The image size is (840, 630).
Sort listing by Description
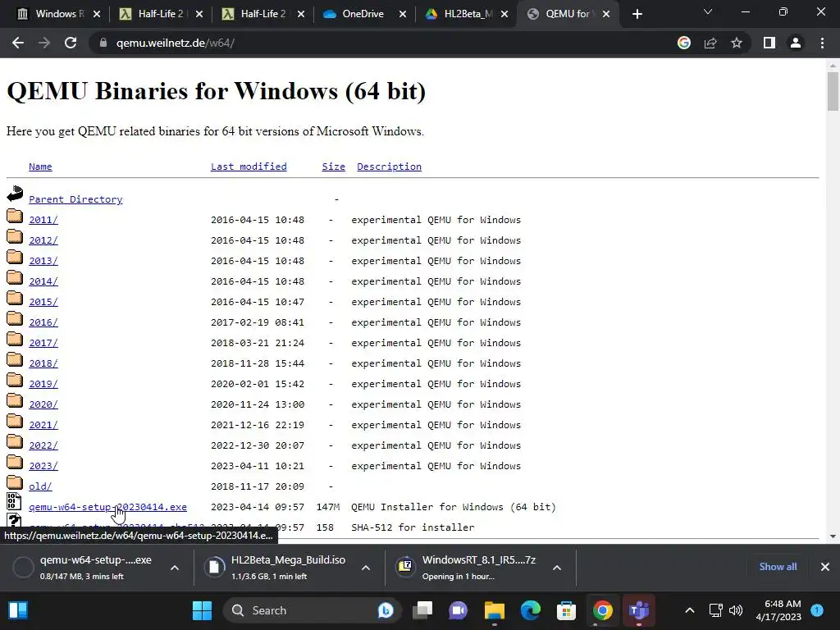tap(389, 167)
